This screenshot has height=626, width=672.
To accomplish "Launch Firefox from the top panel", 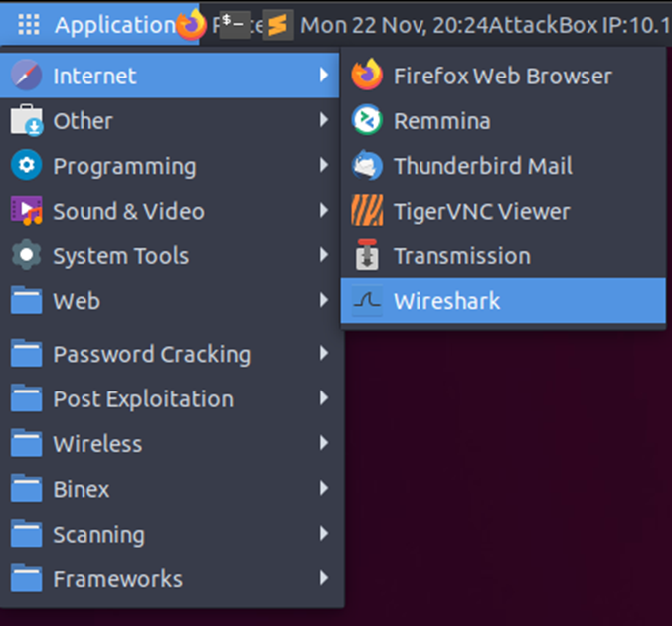I will (192, 25).
